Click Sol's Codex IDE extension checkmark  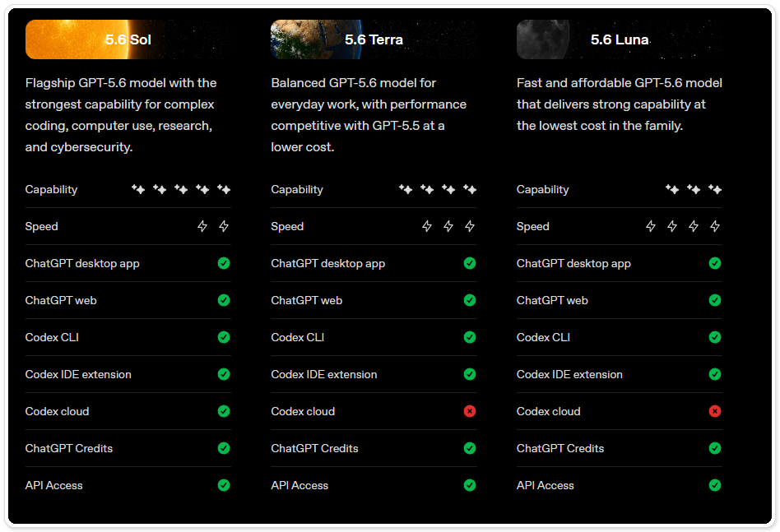tap(224, 374)
